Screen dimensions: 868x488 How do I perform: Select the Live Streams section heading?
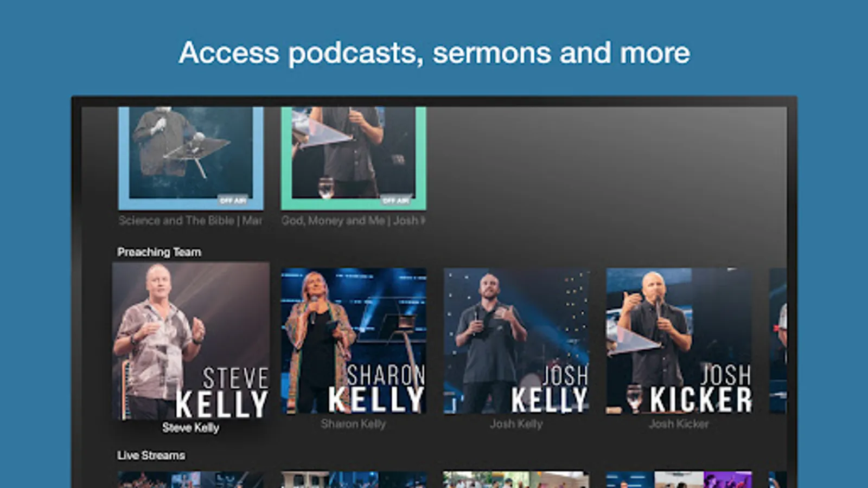151,455
